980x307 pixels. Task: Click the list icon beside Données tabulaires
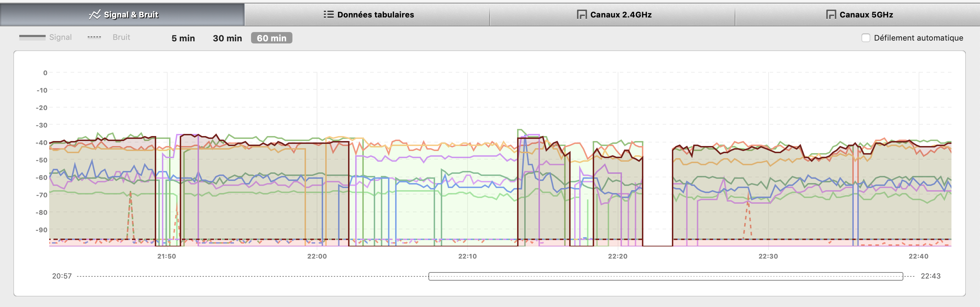(x=328, y=15)
